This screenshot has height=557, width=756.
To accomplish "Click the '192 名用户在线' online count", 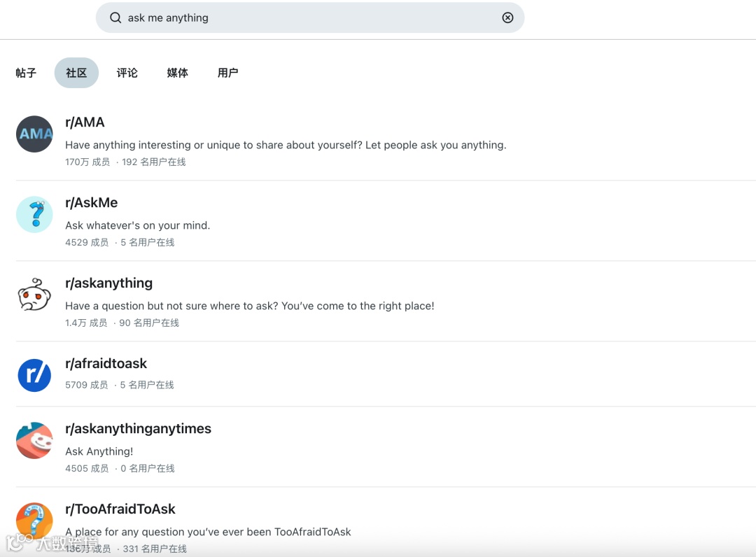I will coord(154,162).
